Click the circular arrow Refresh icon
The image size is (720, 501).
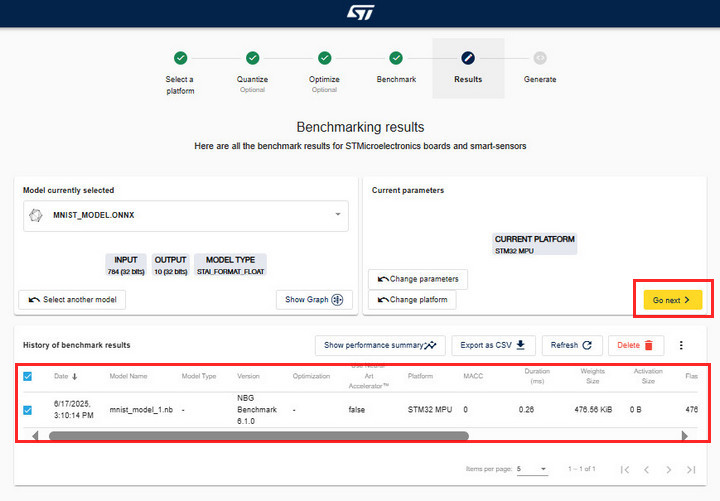(x=587, y=345)
